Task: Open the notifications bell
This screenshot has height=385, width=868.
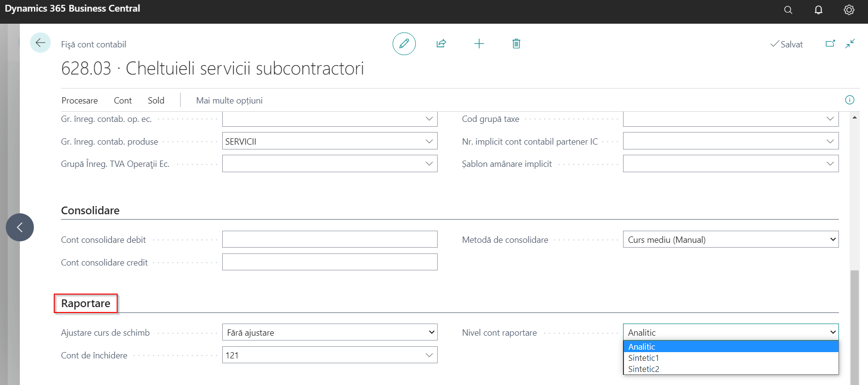Action: (x=819, y=10)
